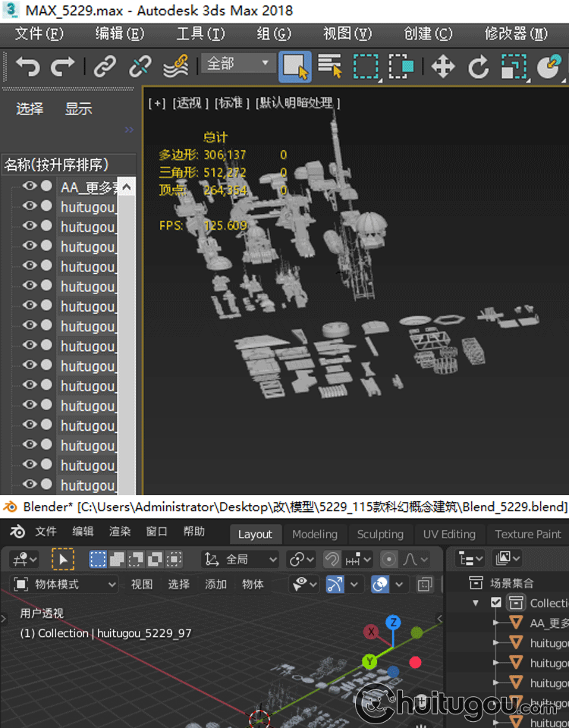Activate the Select and Scale tool

point(514,67)
